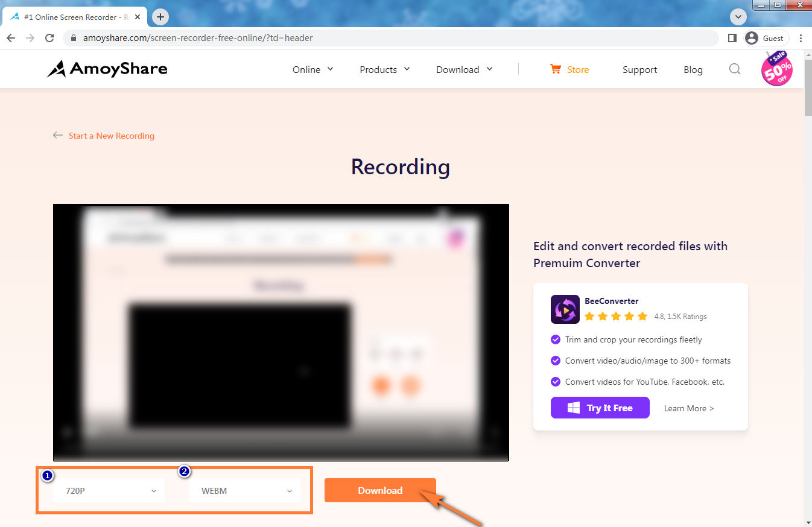Screen dimensions: 812x527
Task: Click the browser forward arrow
Action: [x=30, y=38]
